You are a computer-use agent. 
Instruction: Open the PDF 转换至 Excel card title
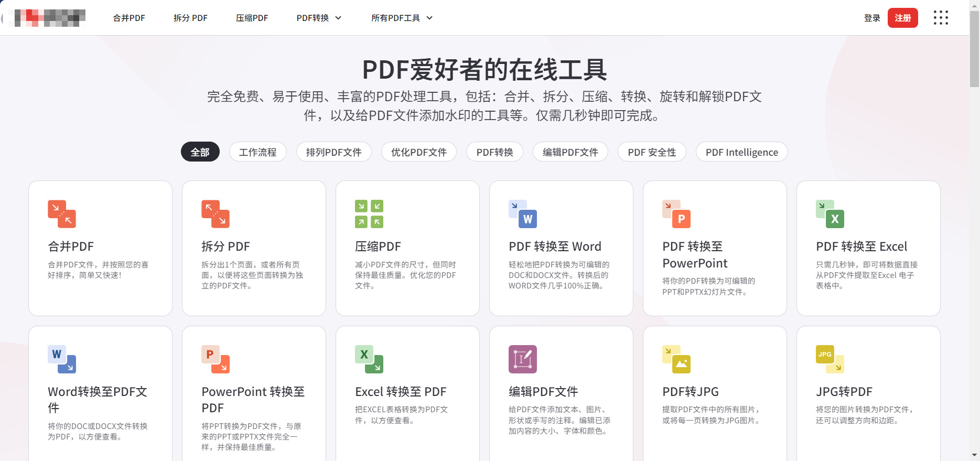pos(861,246)
